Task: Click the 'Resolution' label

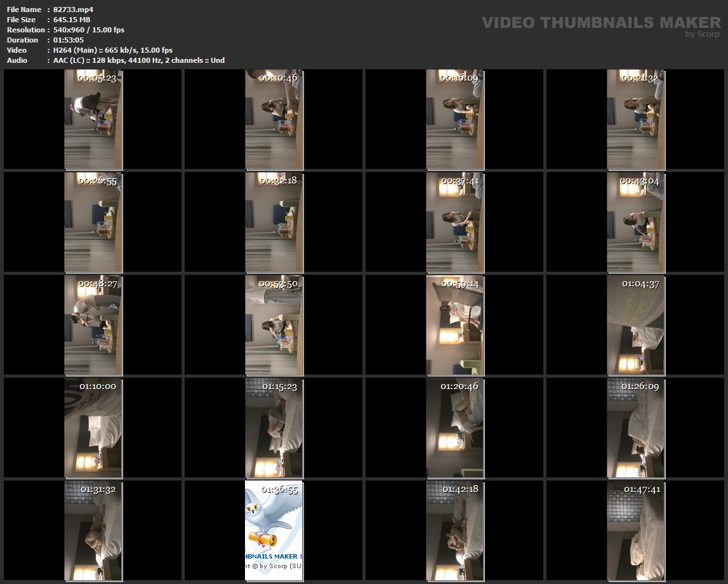Action: (25, 30)
